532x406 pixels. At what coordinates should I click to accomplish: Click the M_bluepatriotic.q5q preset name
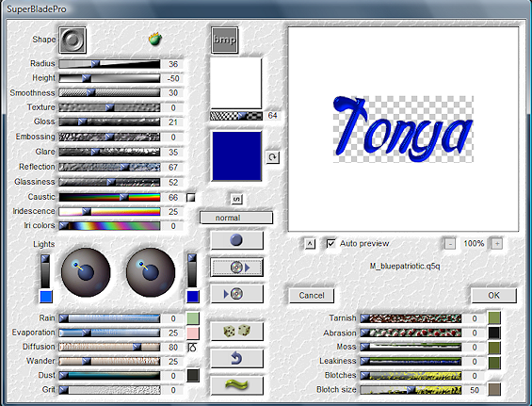pyautogui.click(x=405, y=267)
